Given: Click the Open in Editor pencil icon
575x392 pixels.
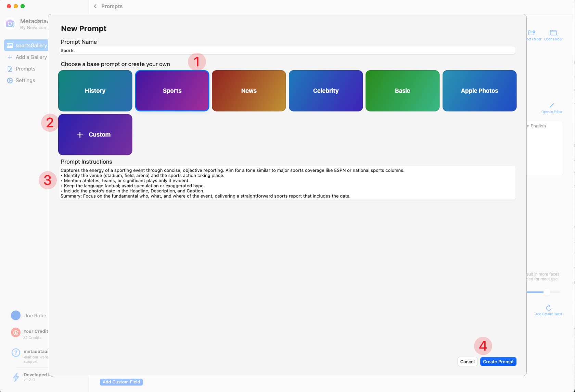Looking at the screenshot, I should 552,105.
